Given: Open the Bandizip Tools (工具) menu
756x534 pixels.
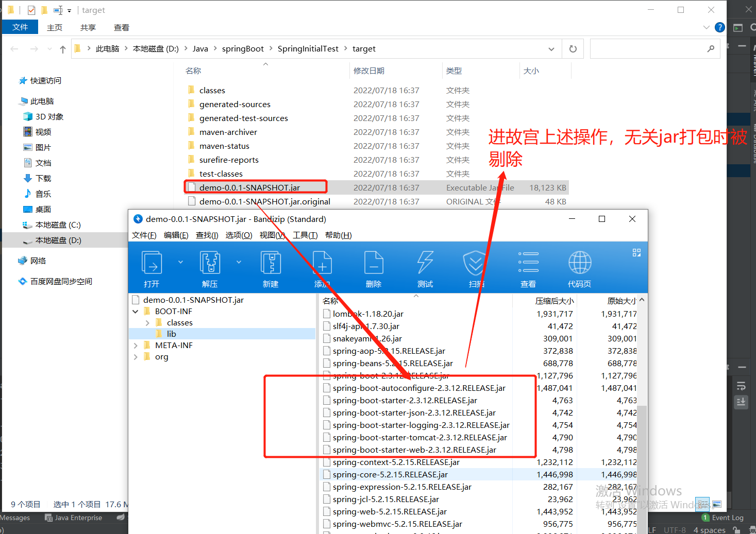Looking at the screenshot, I should 305,235.
